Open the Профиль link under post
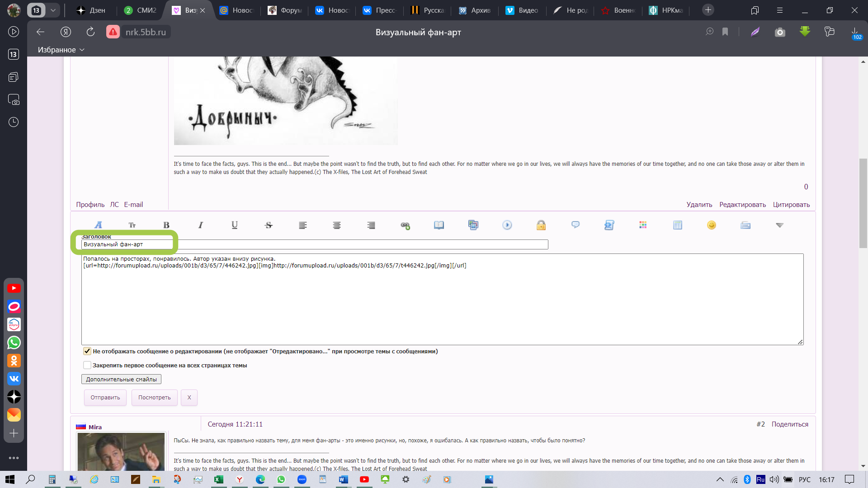 (90, 205)
